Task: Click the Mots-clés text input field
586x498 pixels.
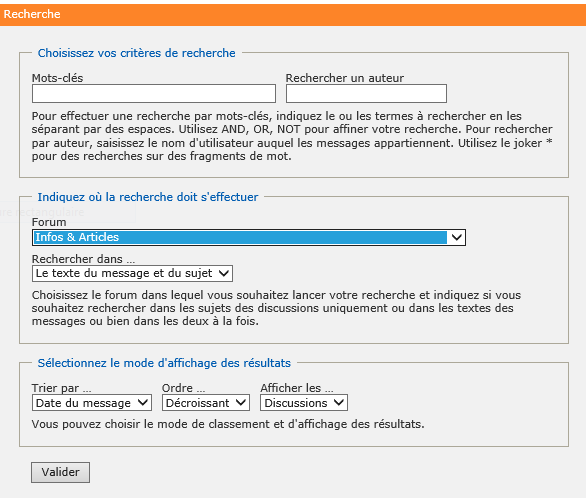Action: [x=154, y=93]
